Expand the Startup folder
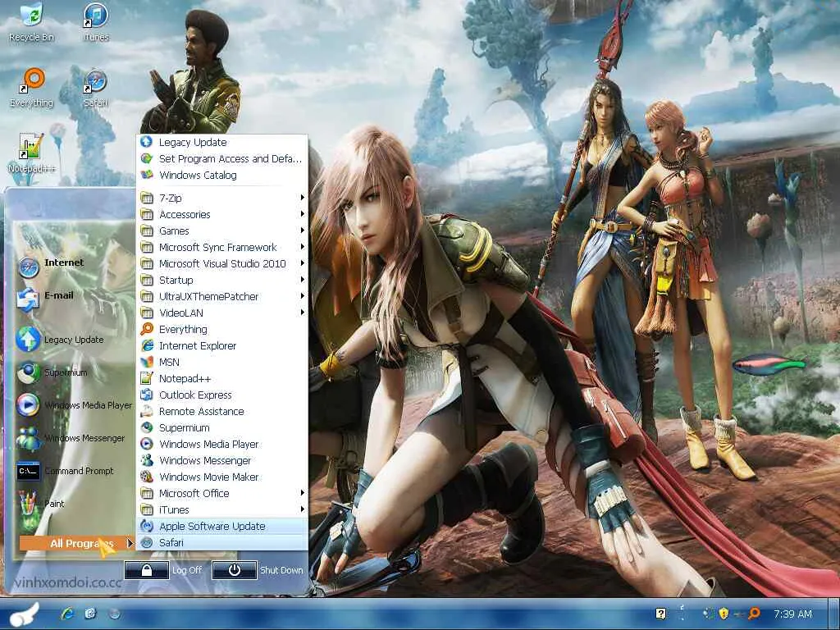This screenshot has height=630, width=840. (222, 281)
